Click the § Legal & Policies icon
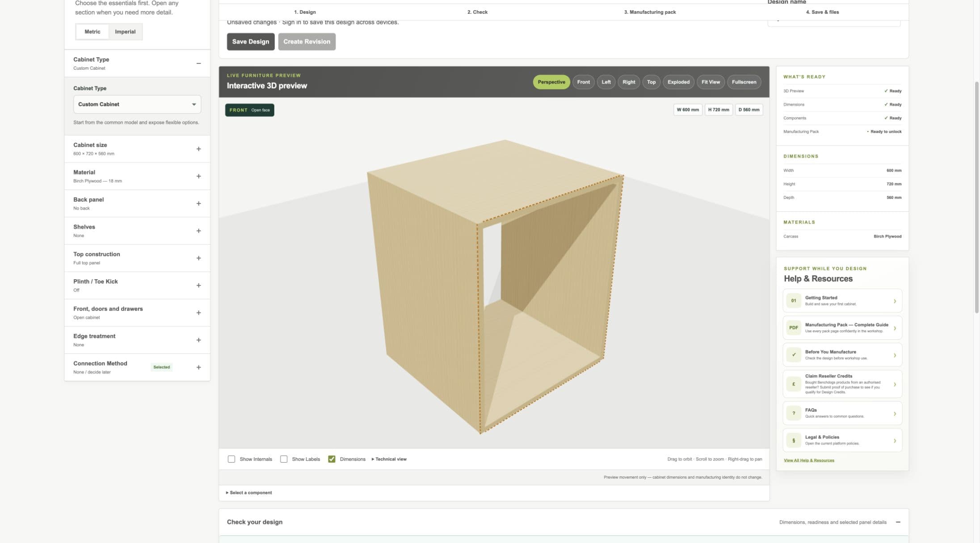980x543 pixels. (x=794, y=441)
